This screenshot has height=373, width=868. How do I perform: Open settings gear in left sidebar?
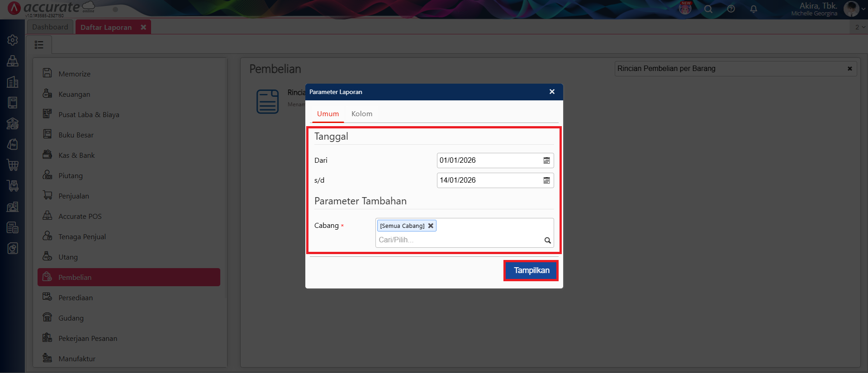tap(13, 40)
